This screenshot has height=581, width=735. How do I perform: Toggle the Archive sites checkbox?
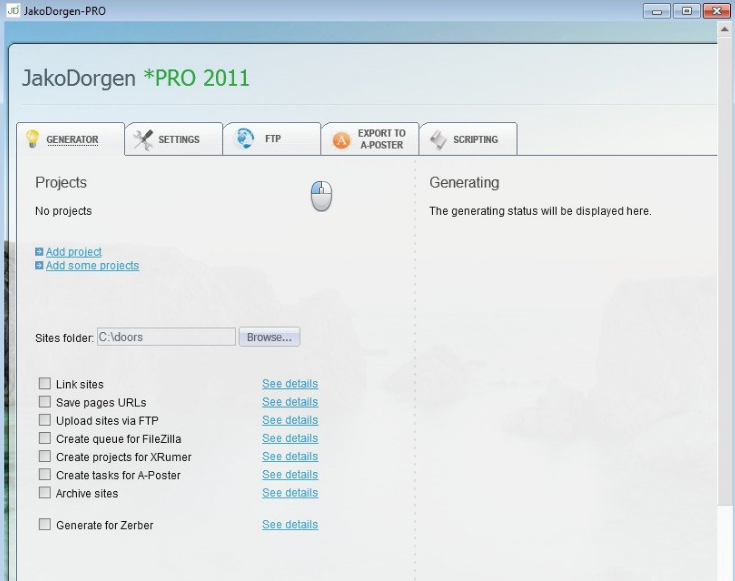point(45,492)
